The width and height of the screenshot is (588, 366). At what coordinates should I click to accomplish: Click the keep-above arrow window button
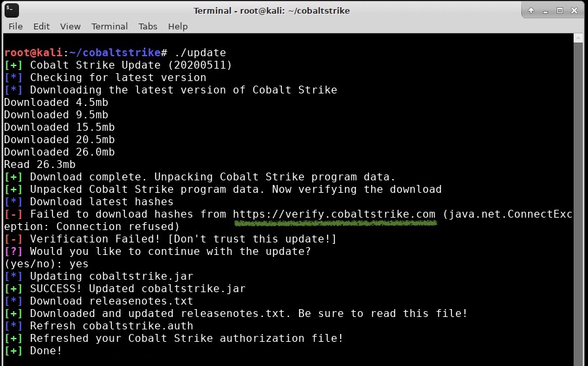[531, 10]
